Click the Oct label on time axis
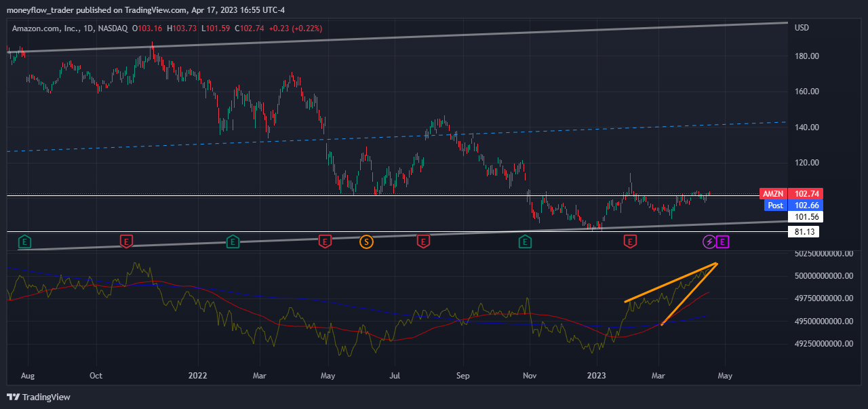 click(96, 375)
